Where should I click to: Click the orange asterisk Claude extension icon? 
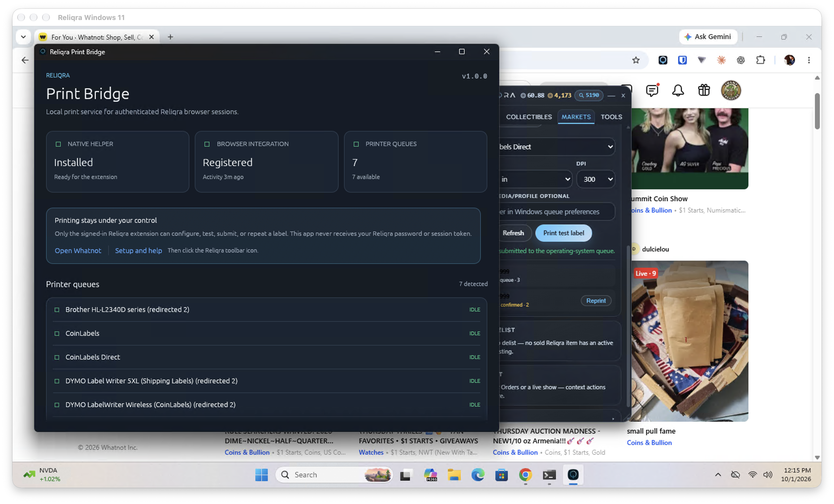point(721,60)
